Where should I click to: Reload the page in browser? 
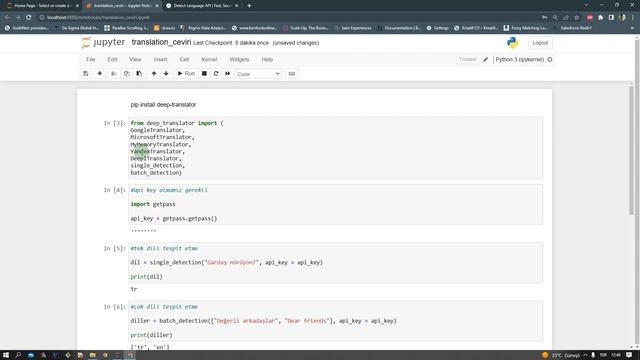29,18
